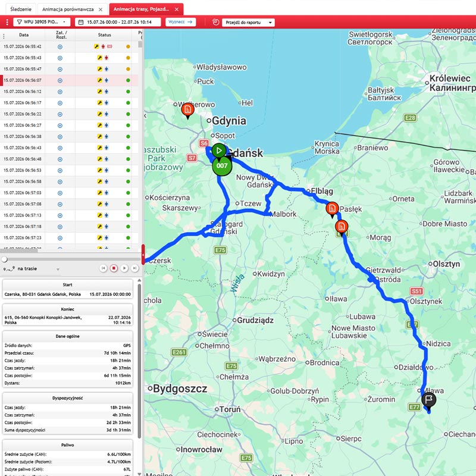Stop the route animation

(x=114, y=268)
